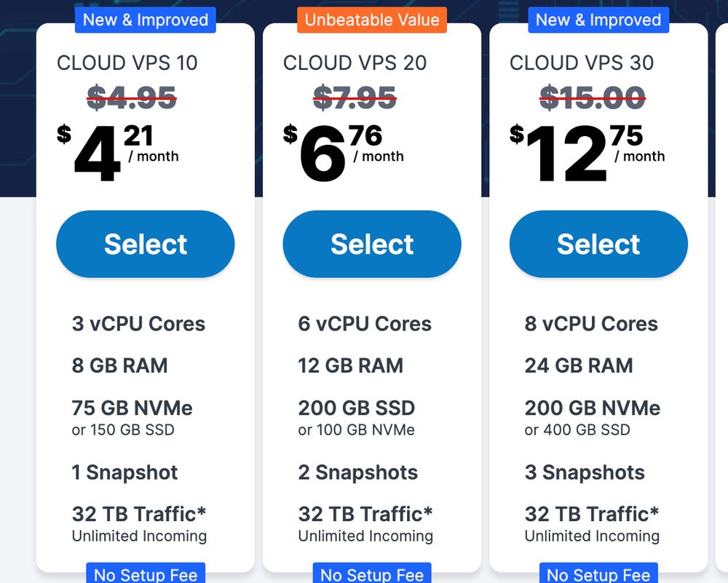This screenshot has height=583, width=728.
Task: Click Select button for Cloud VPS 10
Action: (x=146, y=245)
